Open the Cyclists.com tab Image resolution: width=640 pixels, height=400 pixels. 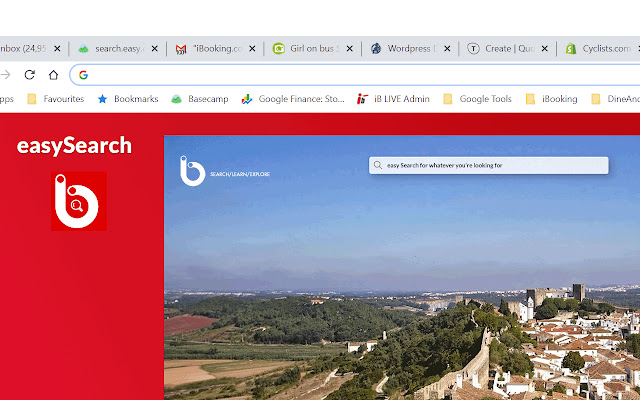point(600,49)
